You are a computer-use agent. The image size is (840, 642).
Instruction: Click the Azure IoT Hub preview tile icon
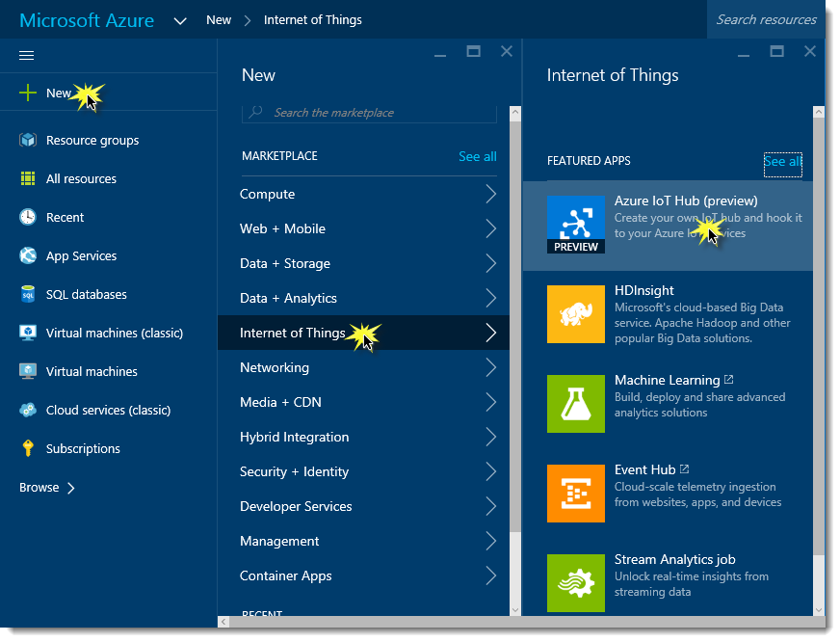pos(576,225)
